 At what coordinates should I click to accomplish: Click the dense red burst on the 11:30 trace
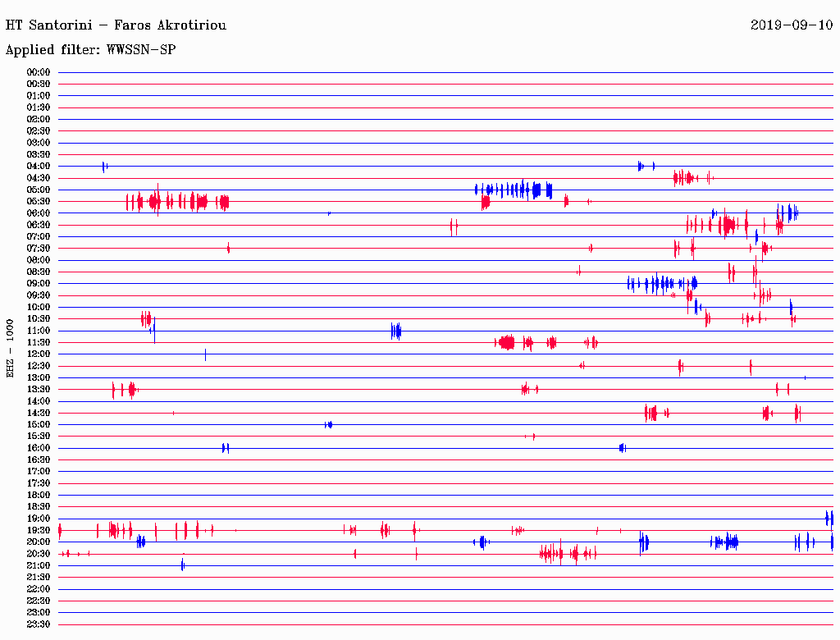pos(505,342)
